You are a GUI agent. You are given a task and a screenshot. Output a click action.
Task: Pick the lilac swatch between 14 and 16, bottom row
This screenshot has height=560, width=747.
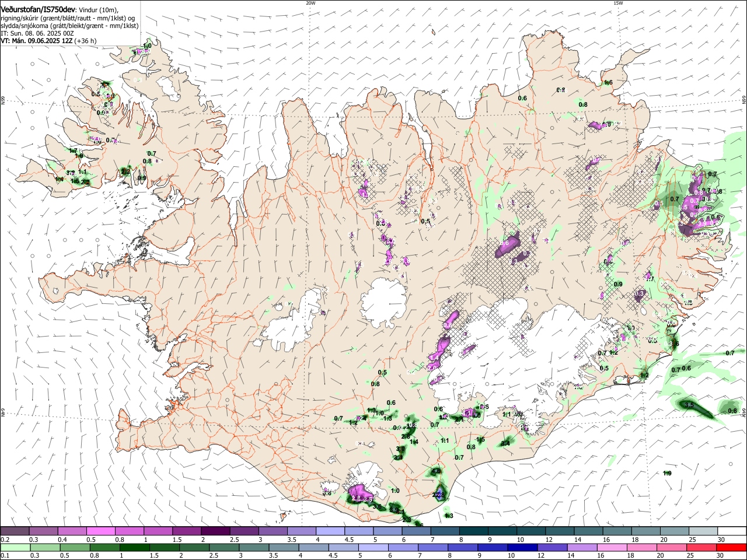pyautogui.click(x=581, y=547)
